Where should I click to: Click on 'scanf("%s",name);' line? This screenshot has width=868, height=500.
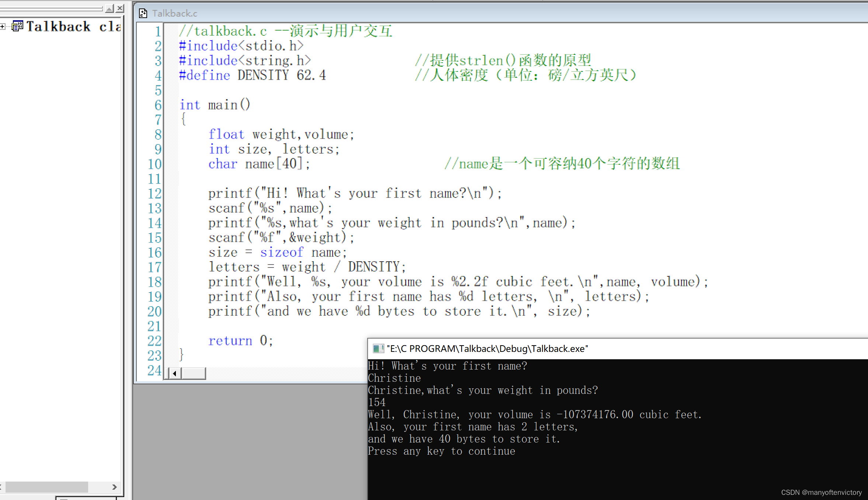(x=270, y=208)
